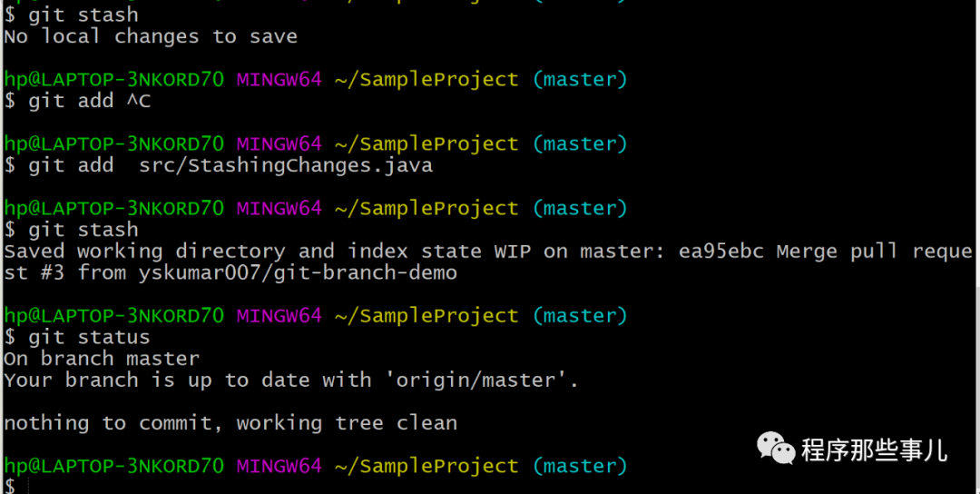
Task: Click hp@LAPTOP-3NKORD70 above the git add ^C line
Action: [x=114, y=80]
